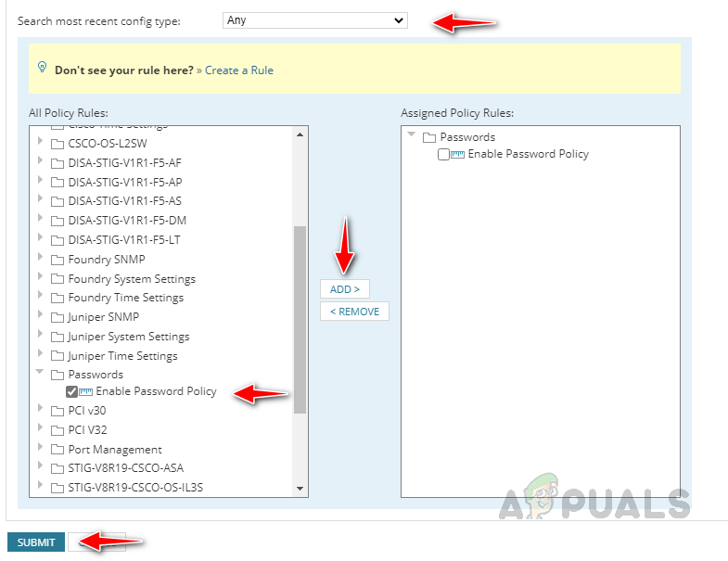Click the SUBMIT button
Viewport: 728px width, 561px height.
(36, 542)
